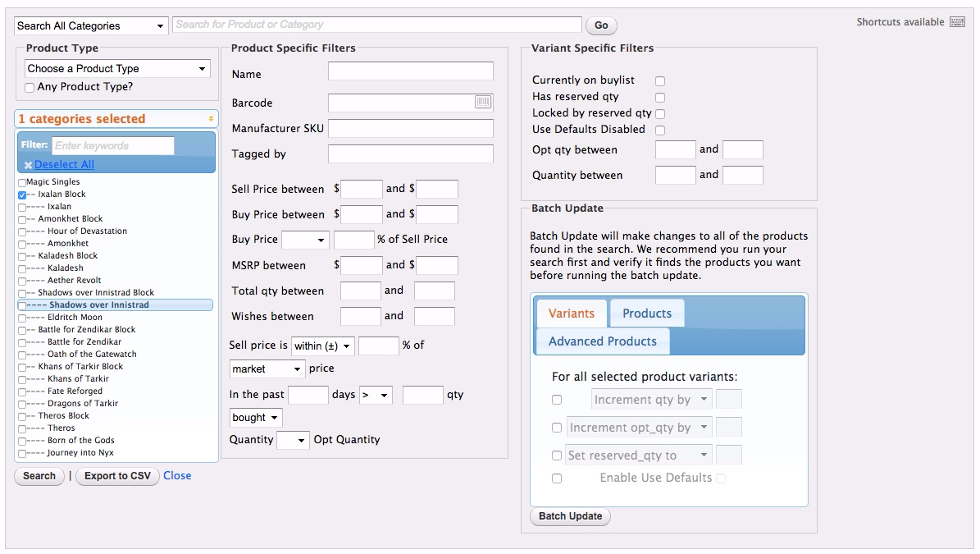The height and width of the screenshot is (554, 980).
Task: Open the within (±) dropdown
Action: coord(323,346)
